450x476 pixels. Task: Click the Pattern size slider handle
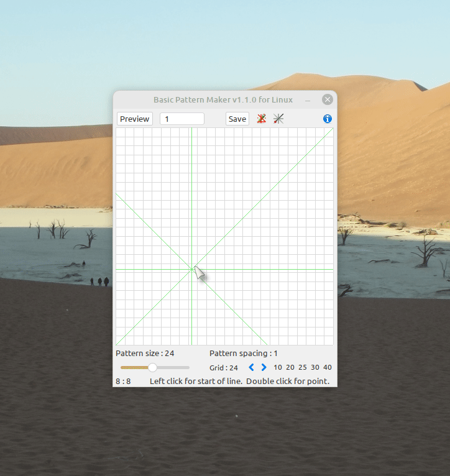pyautogui.click(x=153, y=368)
